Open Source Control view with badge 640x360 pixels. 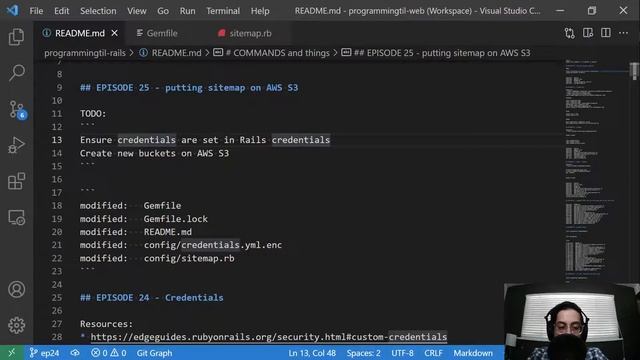[16, 109]
